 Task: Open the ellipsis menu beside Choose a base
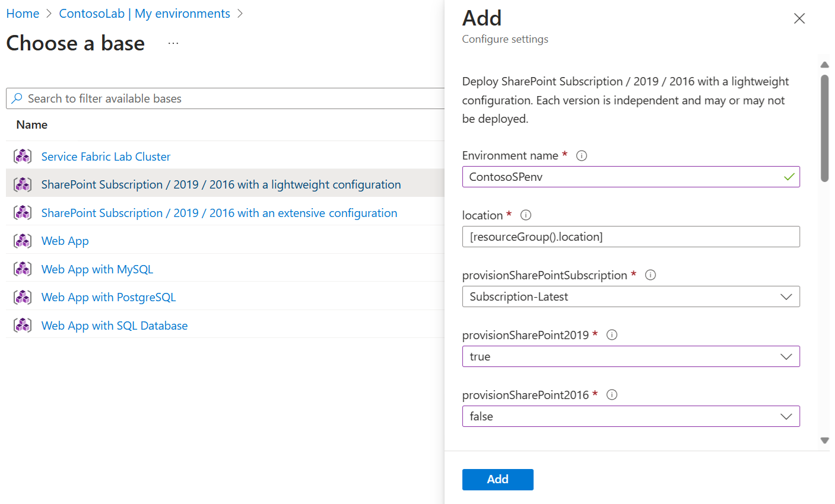(x=173, y=43)
